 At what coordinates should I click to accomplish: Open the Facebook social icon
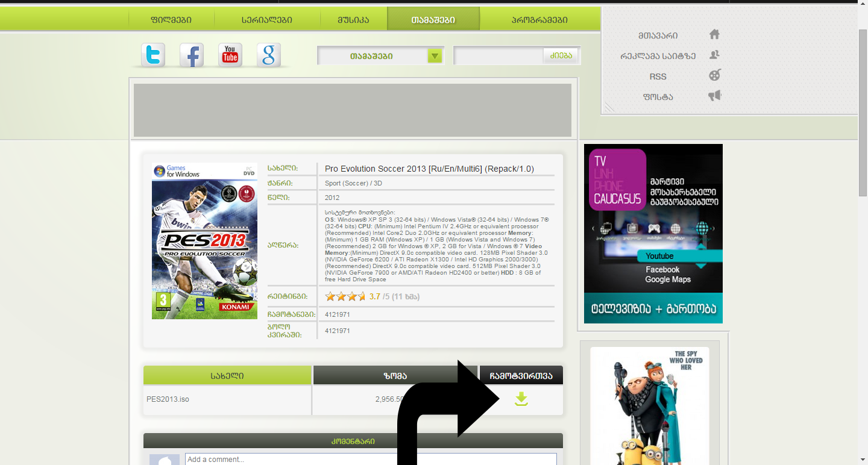click(192, 55)
